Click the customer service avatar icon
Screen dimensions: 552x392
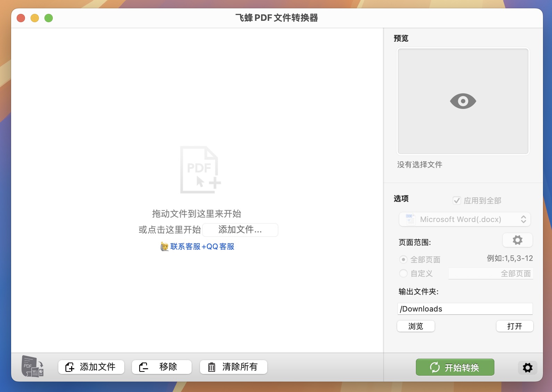click(x=164, y=247)
